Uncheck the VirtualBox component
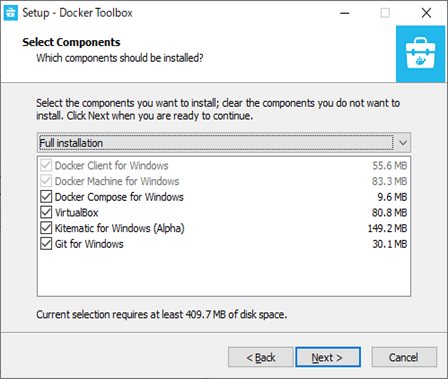The height and width of the screenshot is (379, 448). coord(46,212)
